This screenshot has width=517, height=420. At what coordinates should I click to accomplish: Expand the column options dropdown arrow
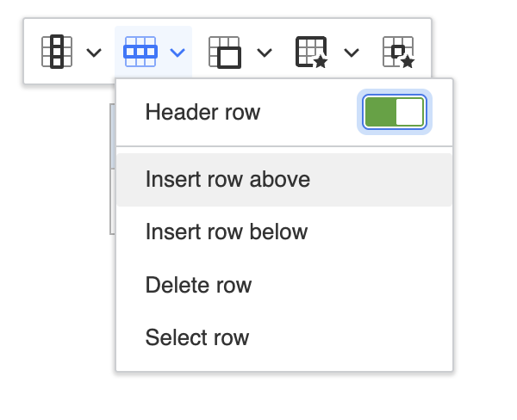pyautogui.click(x=94, y=52)
